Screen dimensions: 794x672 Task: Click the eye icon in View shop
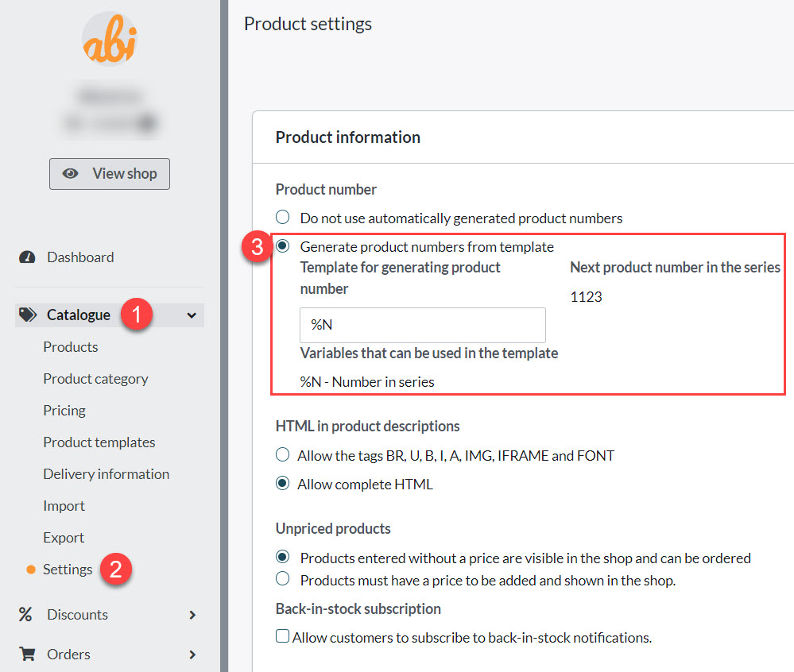click(x=71, y=174)
